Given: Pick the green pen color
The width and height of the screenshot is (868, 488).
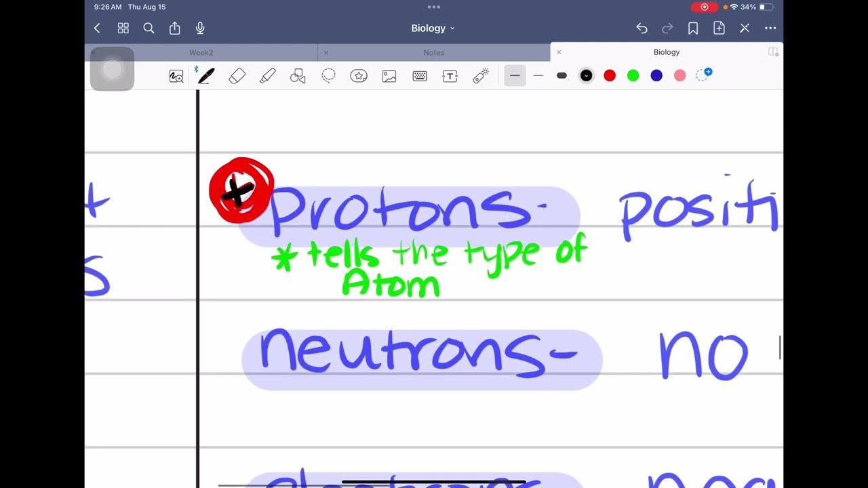Looking at the screenshot, I should [x=633, y=75].
